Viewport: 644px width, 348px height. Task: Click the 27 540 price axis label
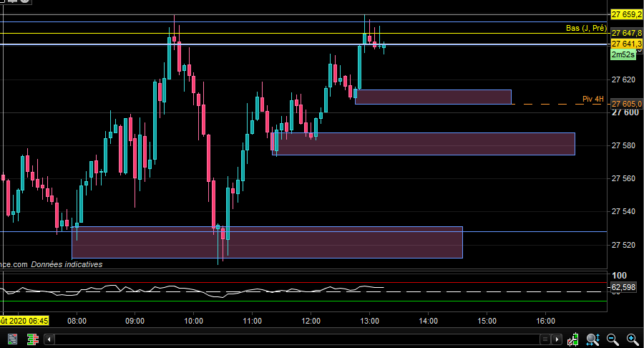pyautogui.click(x=623, y=212)
